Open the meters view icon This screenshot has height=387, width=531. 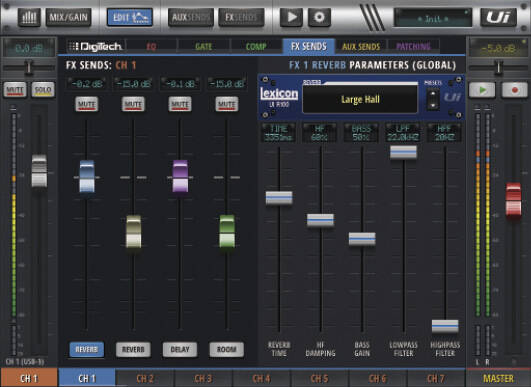(29, 17)
